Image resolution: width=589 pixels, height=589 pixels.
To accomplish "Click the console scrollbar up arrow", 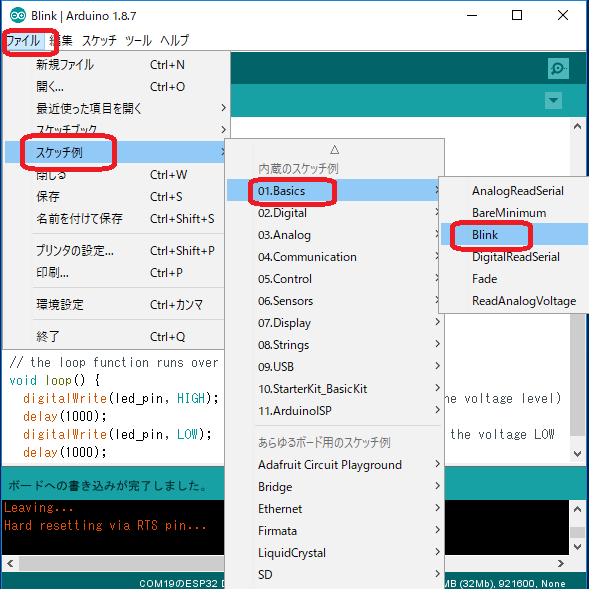I will (x=577, y=510).
